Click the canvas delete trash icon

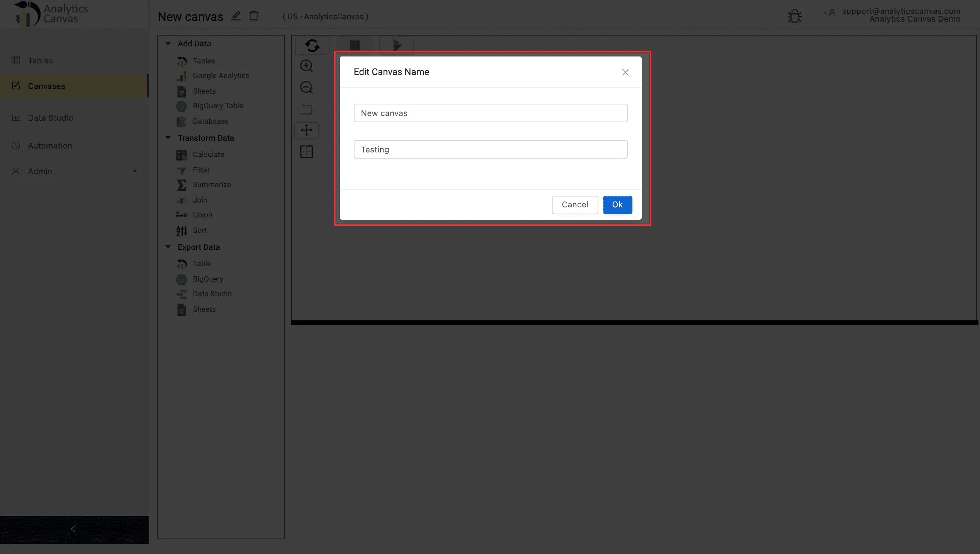pos(254,15)
